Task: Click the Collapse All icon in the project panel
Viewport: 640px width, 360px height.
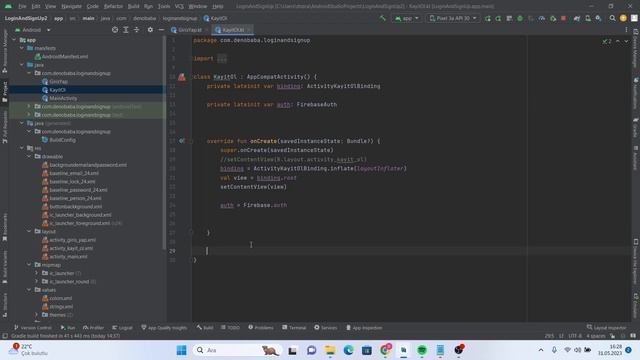Action: click(x=136, y=30)
